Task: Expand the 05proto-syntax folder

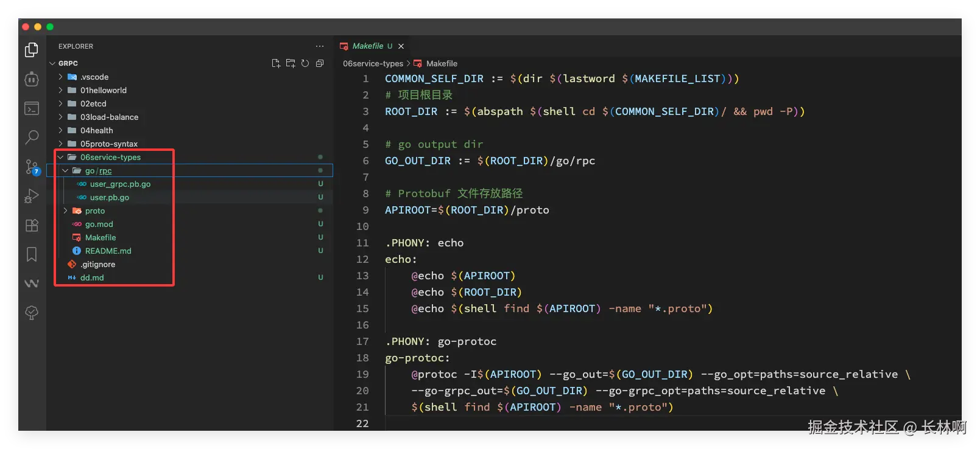Action: [x=108, y=144]
